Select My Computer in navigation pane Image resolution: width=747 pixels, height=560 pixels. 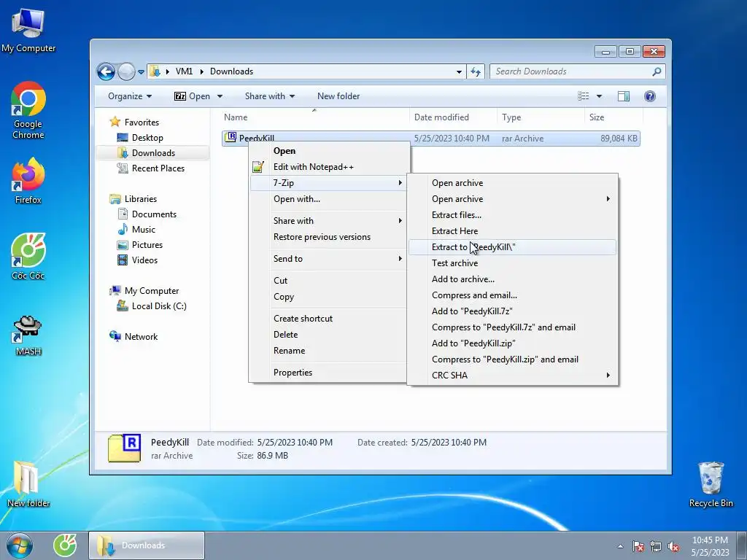coord(152,290)
